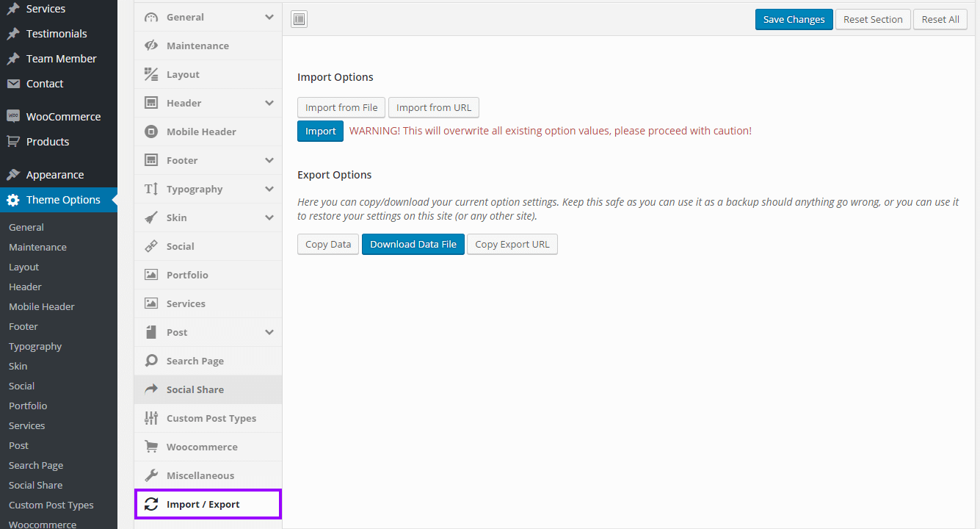Click the Reset Section button
Screen dimensions: 980x529
pos(873,20)
